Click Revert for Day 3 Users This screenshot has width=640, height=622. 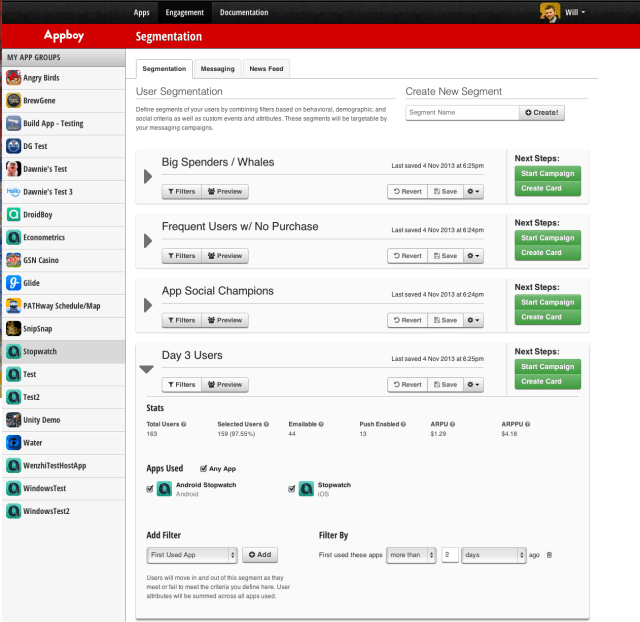(407, 384)
